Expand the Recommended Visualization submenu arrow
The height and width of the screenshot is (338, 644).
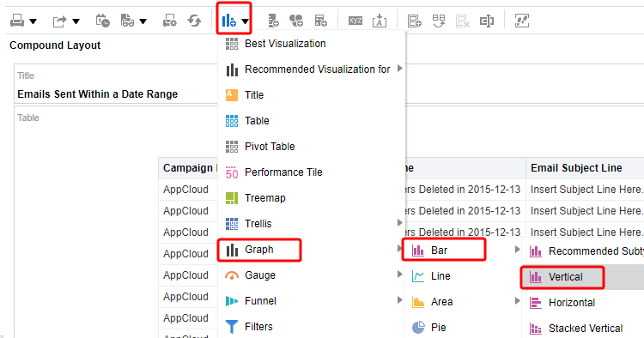point(399,69)
